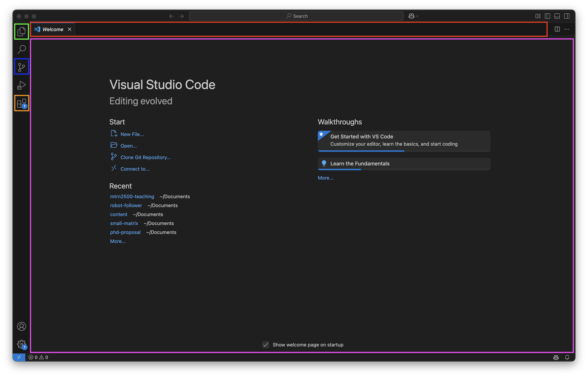Open the Explorer view in the activity bar
The width and height of the screenshot is (588, 377).
[22, 31]
